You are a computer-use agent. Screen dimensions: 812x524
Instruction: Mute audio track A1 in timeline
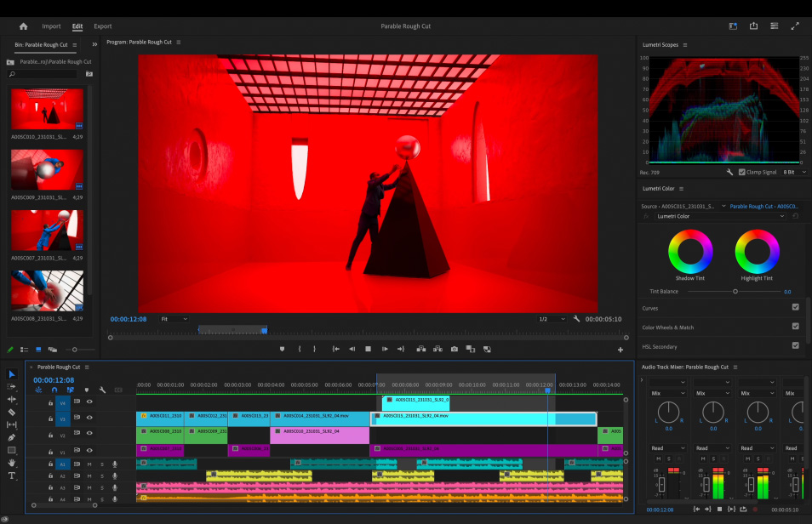coord(89,464)
